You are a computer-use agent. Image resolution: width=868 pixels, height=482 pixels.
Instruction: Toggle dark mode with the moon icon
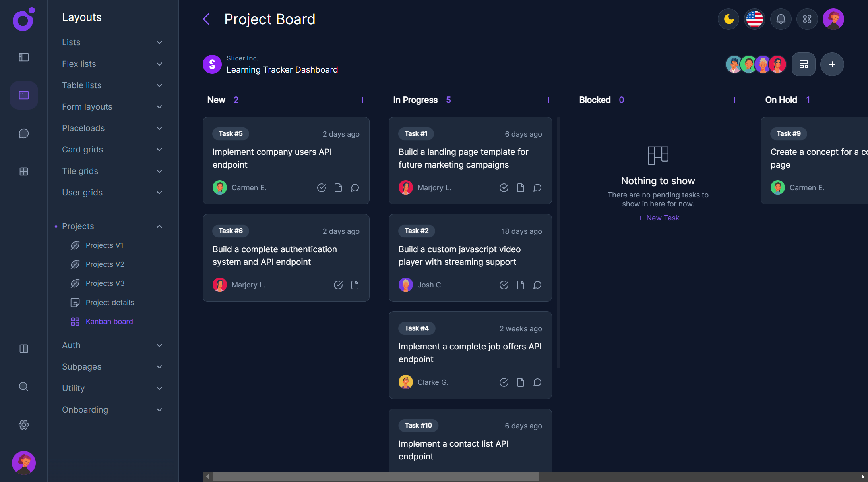tap(728, 19)
